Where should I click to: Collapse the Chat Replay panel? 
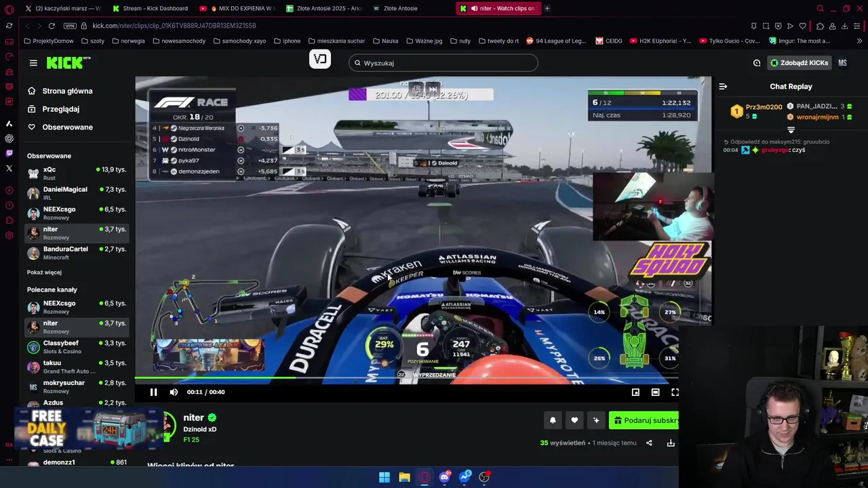point(723,86)
